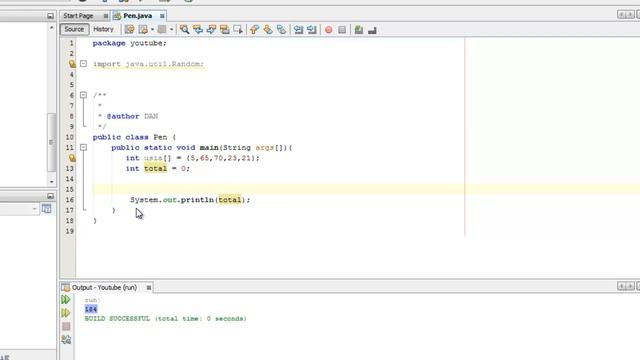Image resolution: width=640 pixels, height=360 pixels.
Task: Click the lightbulb hint on the import line
Action: (72, 64)
